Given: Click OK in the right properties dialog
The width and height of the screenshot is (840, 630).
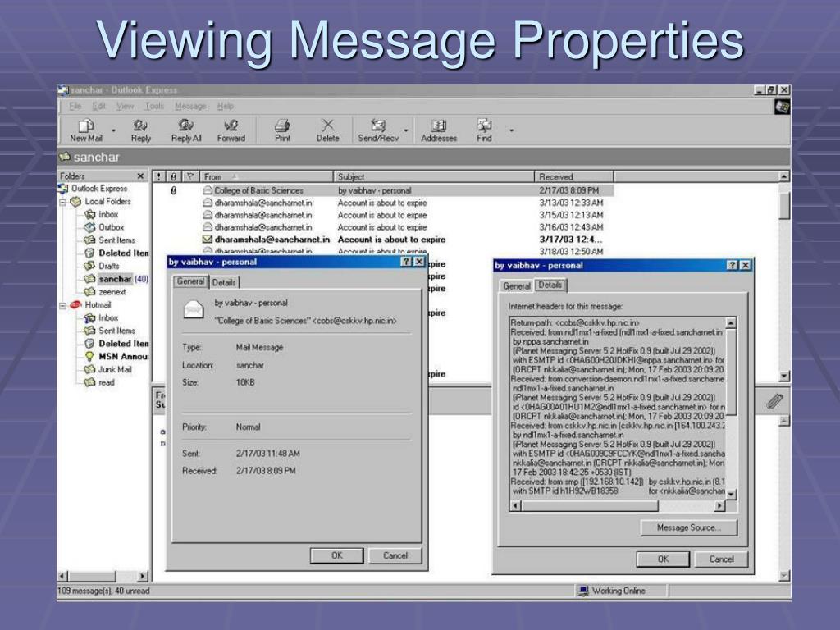Looking at the screenshot, I should pyautogui.click(x=663, y=559).
